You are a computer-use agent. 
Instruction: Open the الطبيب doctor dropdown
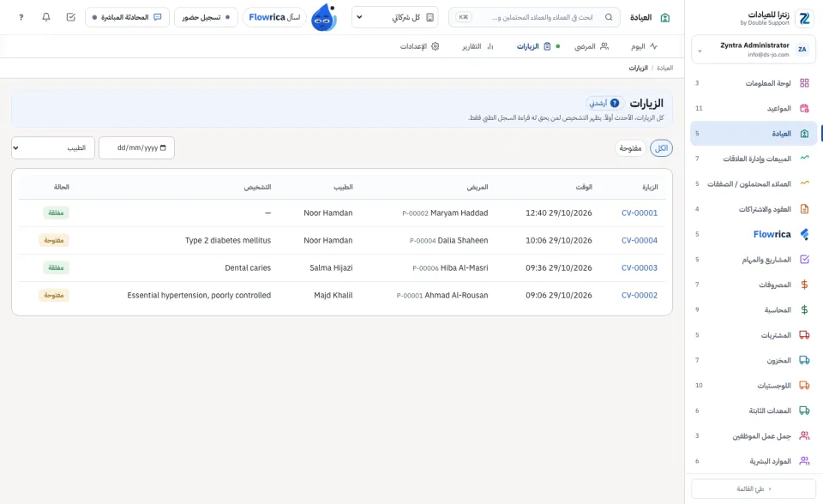tap(53, 148)
